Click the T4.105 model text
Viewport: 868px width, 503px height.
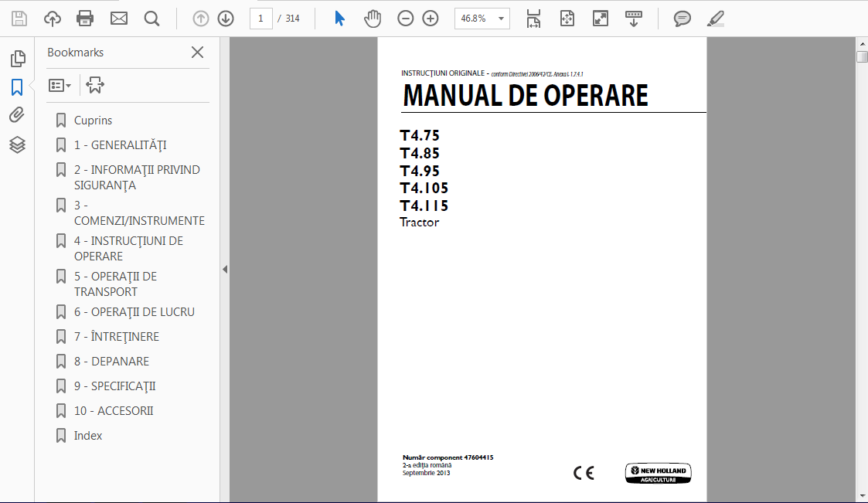tap(424, 188)
